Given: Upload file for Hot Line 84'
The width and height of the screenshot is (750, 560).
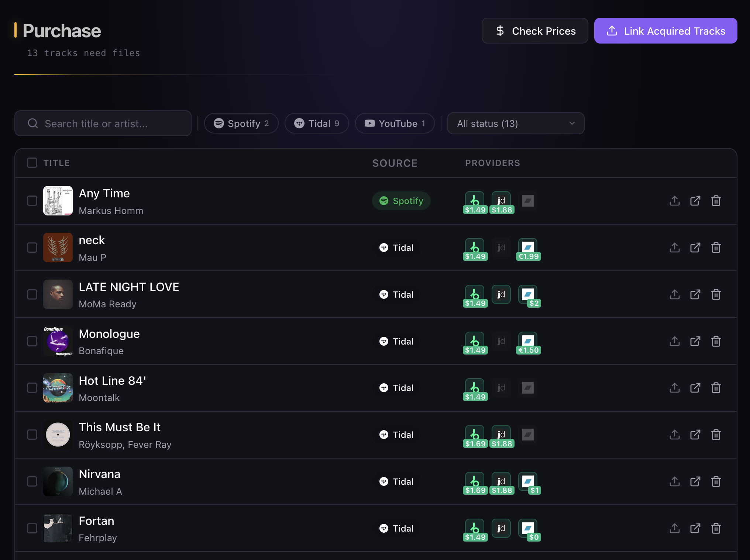Looking at the screenshot, I should pos(674,388).
